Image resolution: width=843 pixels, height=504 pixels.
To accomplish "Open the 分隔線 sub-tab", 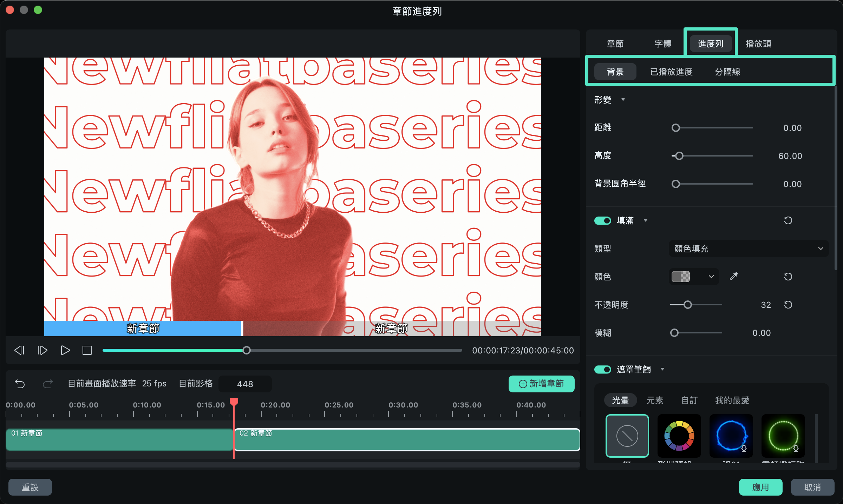I will click(728, 72).
